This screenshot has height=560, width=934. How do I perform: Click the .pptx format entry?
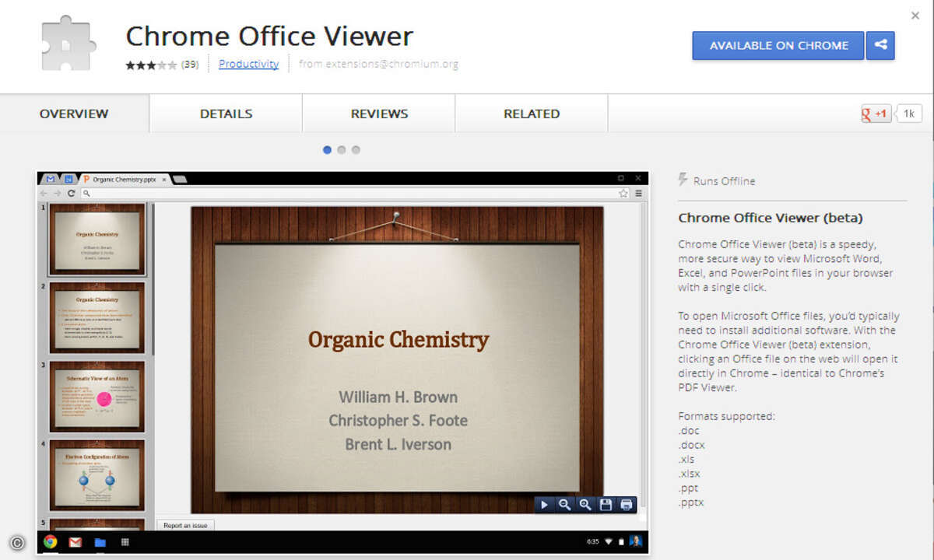tap(691, 502)
